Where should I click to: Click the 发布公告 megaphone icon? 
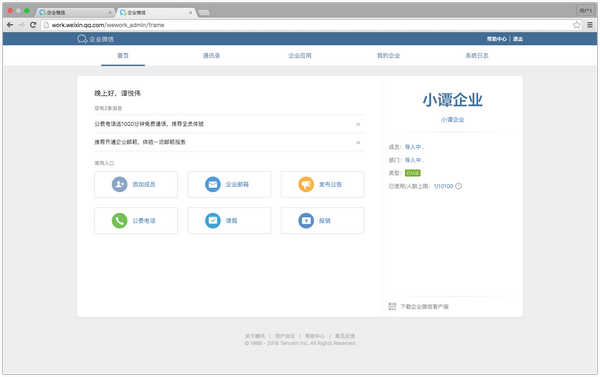click(306, 184)
